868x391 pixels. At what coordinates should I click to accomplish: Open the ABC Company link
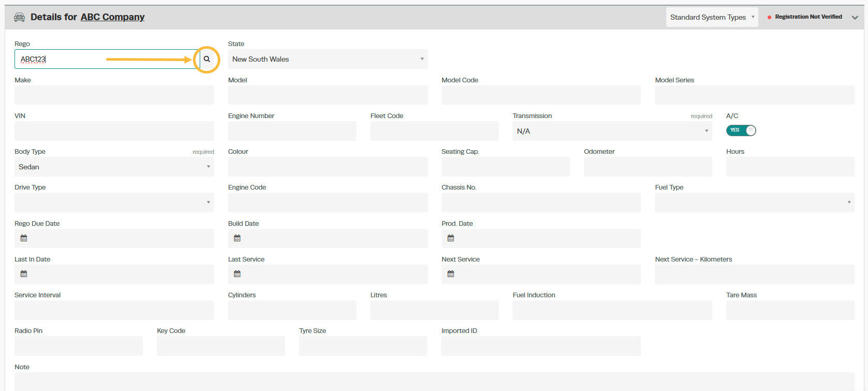(113, 17)
